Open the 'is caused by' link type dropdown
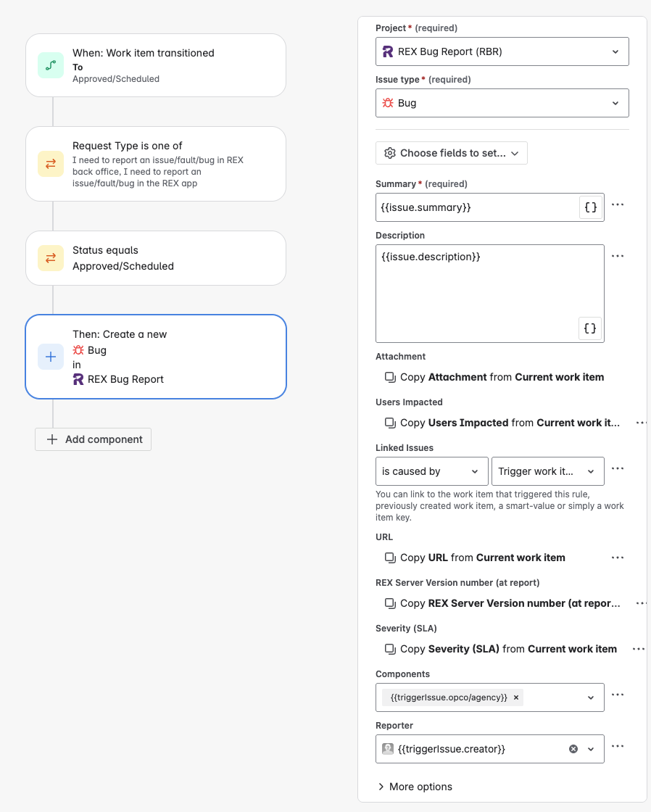Viewport: 651px width, 812px height. tap(432, 471)
